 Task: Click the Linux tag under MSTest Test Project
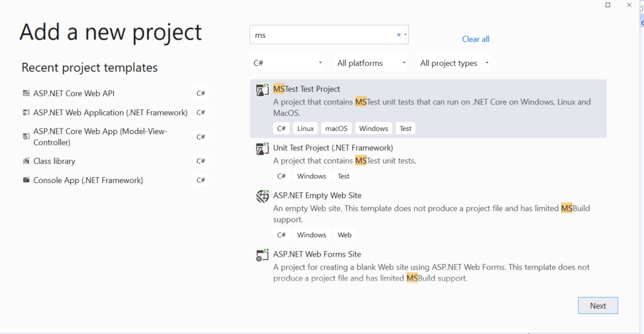(306, 128)
